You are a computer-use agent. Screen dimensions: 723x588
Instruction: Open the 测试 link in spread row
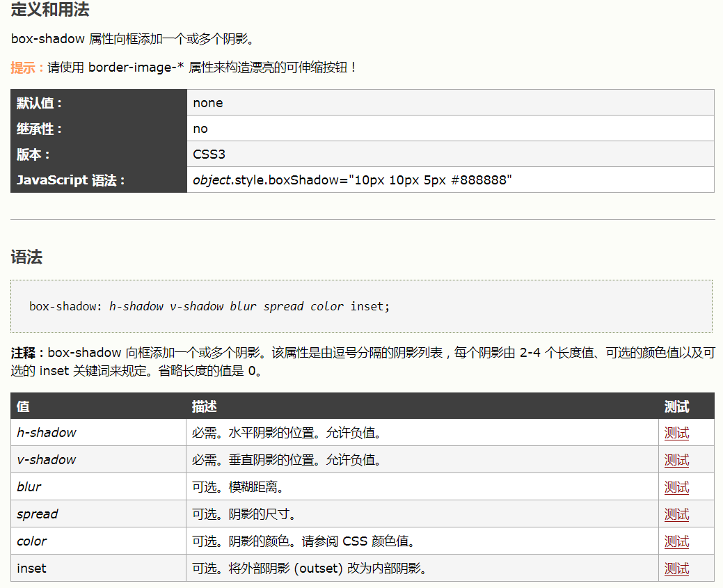[676, 515]
